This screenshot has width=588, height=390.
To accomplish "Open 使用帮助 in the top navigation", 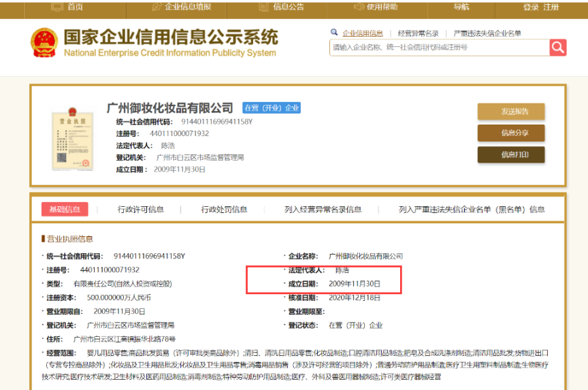I will click(382, 7).
